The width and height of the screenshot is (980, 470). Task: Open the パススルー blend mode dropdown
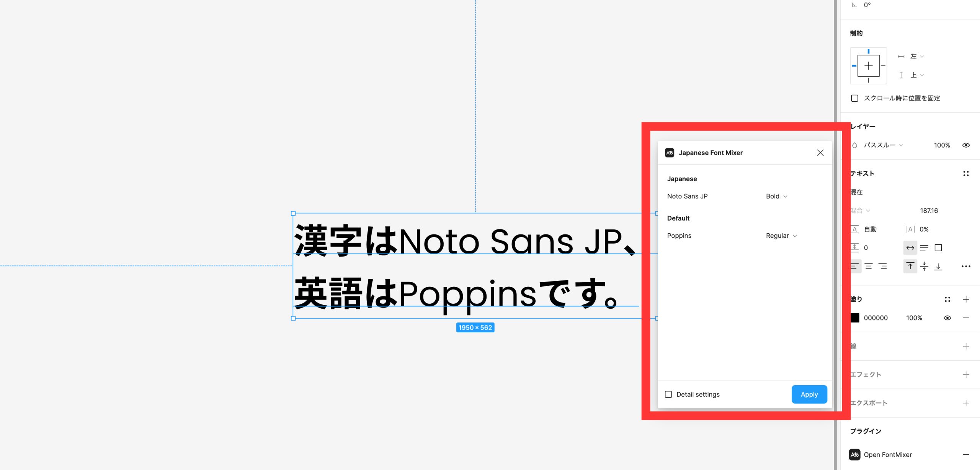(883, 145)
